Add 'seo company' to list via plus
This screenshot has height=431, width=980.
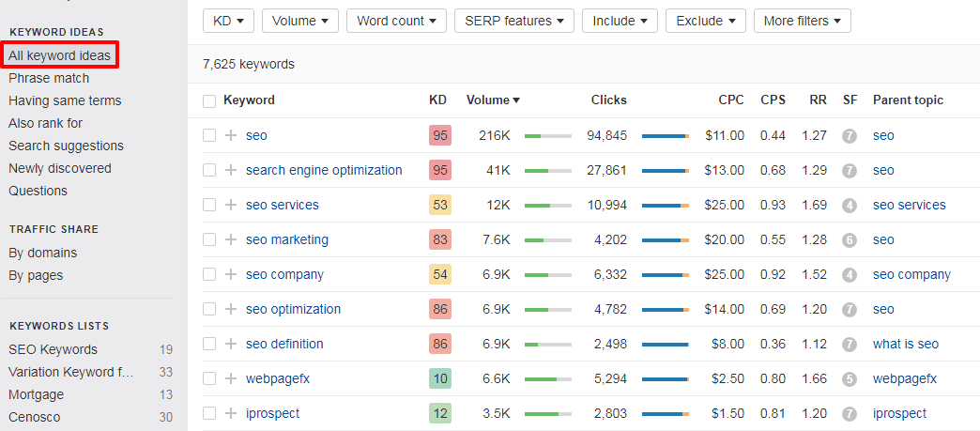tap(231, 274)
